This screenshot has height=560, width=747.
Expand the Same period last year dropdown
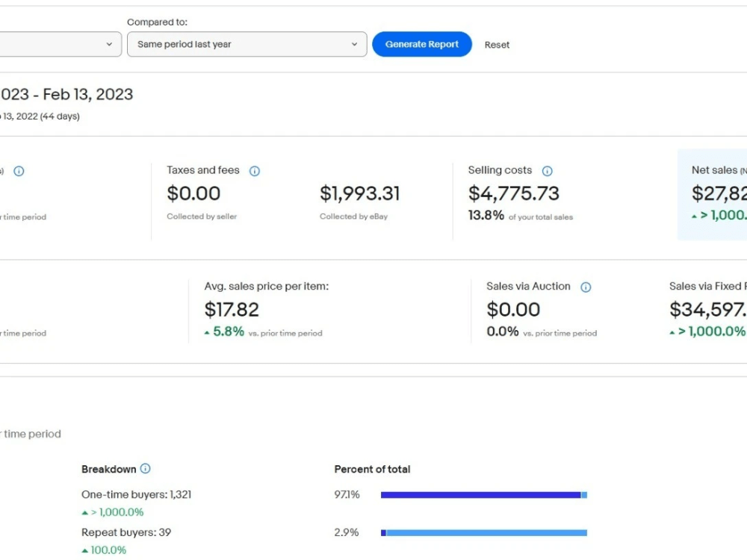[247, 44]
